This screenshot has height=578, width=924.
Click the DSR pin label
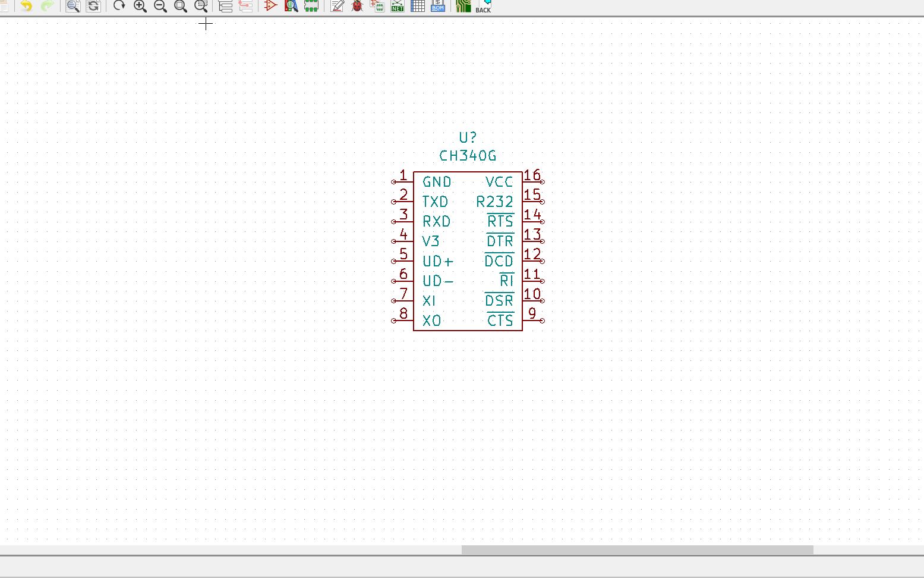499,301
